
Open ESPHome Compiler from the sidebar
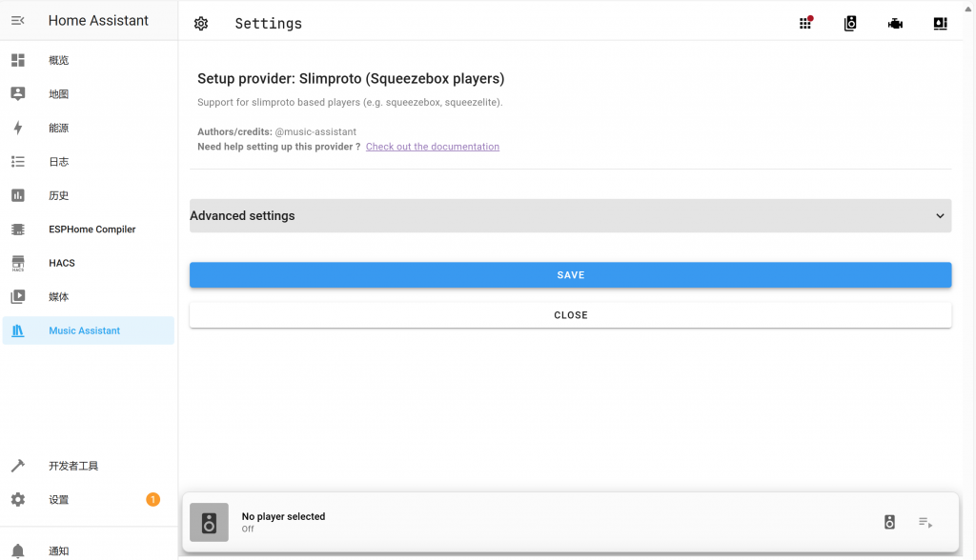91,230
